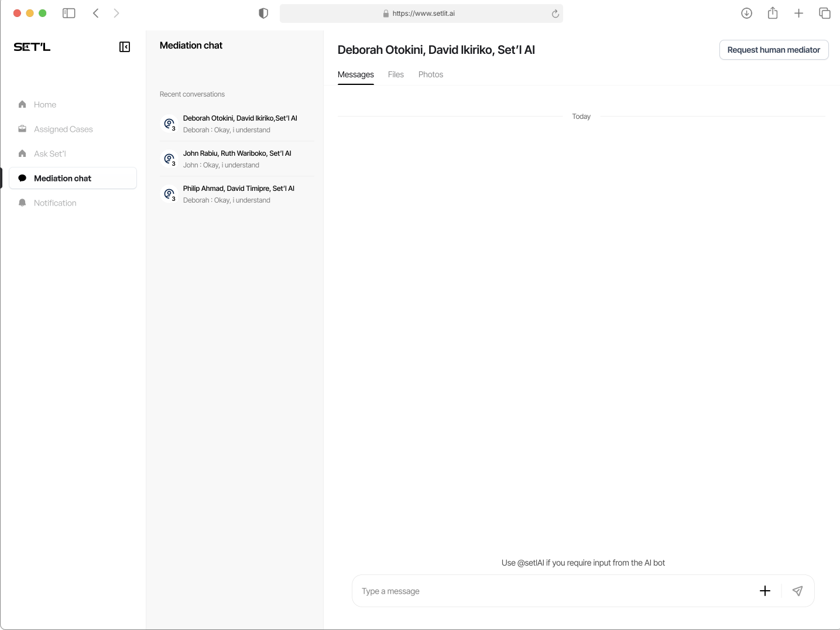This screenshot has width=840, height=630.
Task: Click the browser share icon
Action: coord(773,13)
